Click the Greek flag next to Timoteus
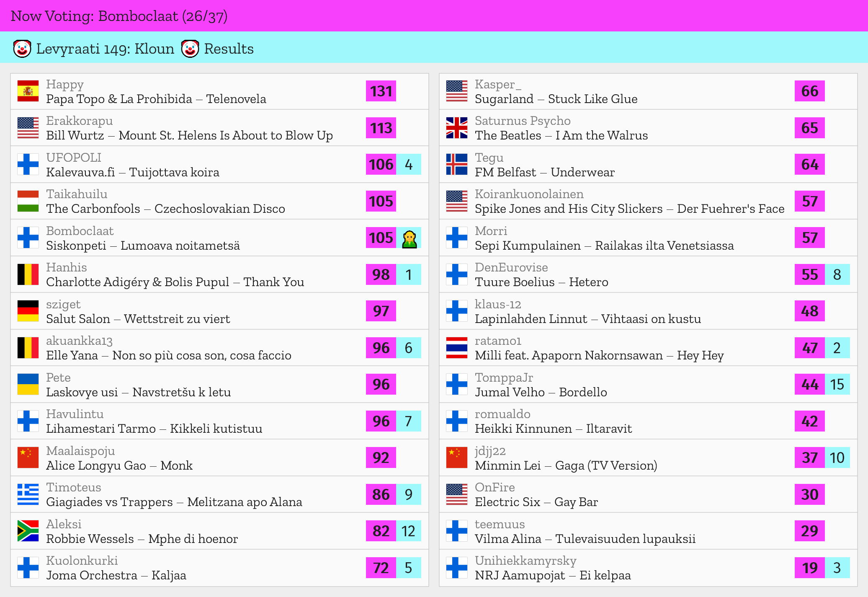This screenshot has height=597, width=868. [x=28, y=494]
